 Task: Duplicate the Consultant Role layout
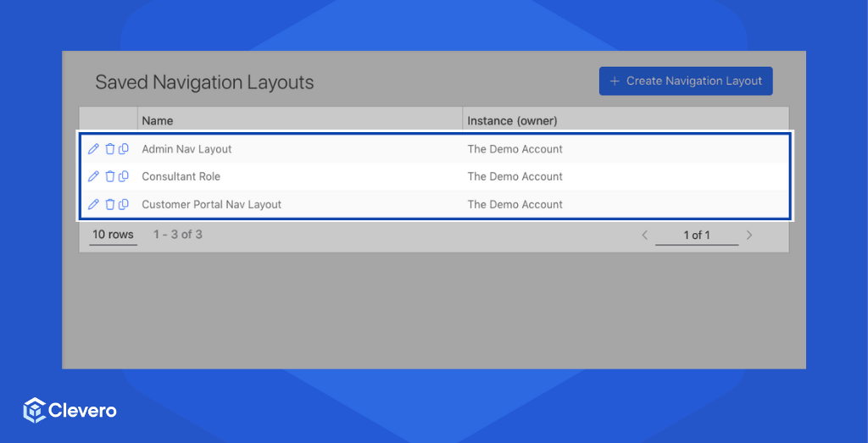click(124, 176)
